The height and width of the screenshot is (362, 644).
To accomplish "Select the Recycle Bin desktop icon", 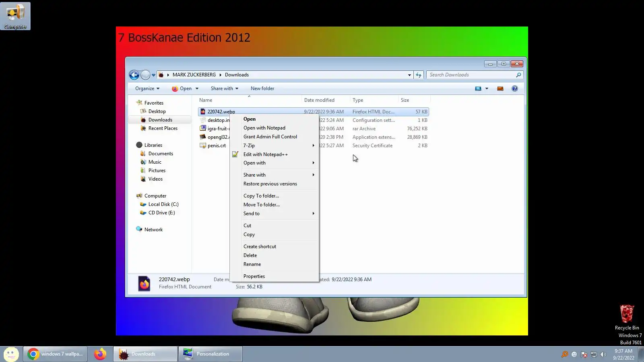I will 627,317.
